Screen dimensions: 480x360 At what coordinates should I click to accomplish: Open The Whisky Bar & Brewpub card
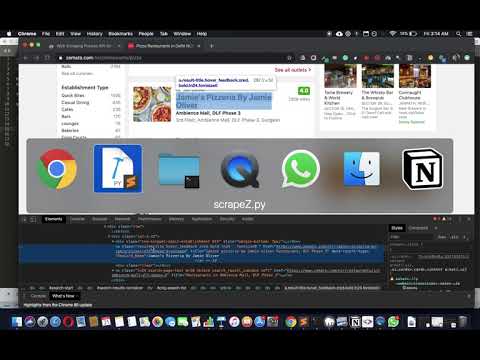point(377,92)
